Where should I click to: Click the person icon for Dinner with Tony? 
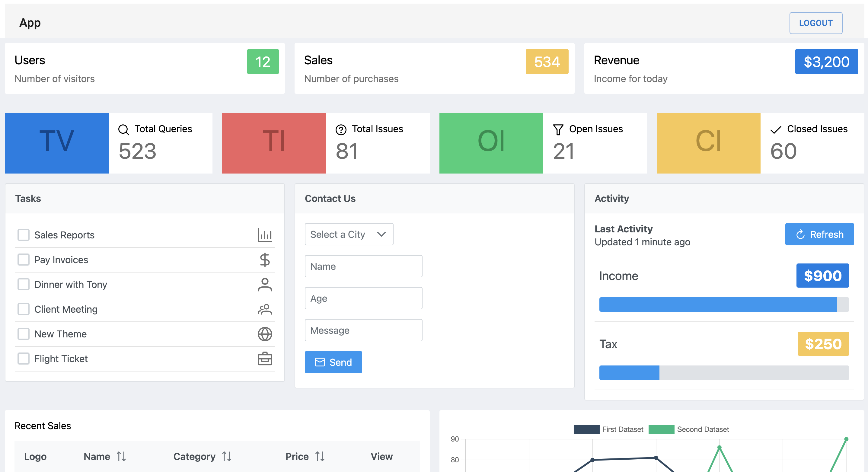(264, 285)
